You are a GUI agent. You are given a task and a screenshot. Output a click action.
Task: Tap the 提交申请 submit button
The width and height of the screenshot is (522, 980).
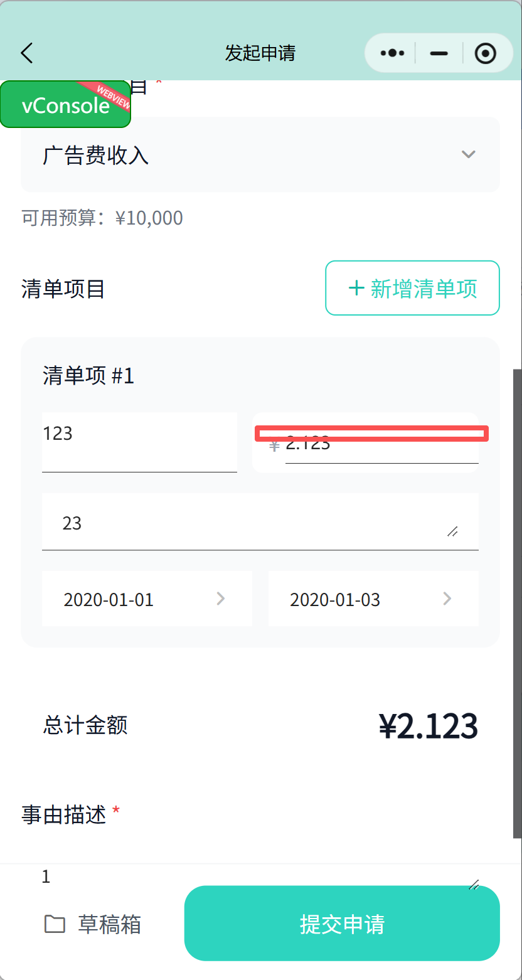(x=341, y=924)
